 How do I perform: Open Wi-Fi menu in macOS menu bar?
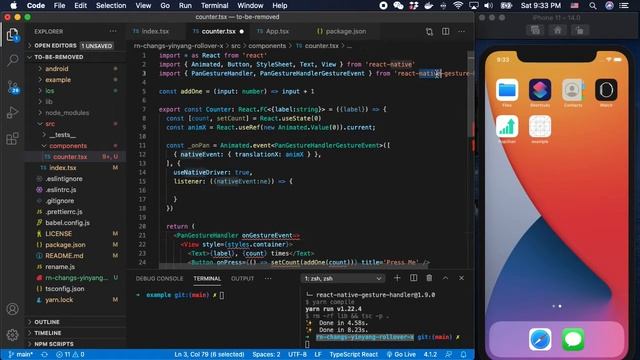click(x=458, y=6)
